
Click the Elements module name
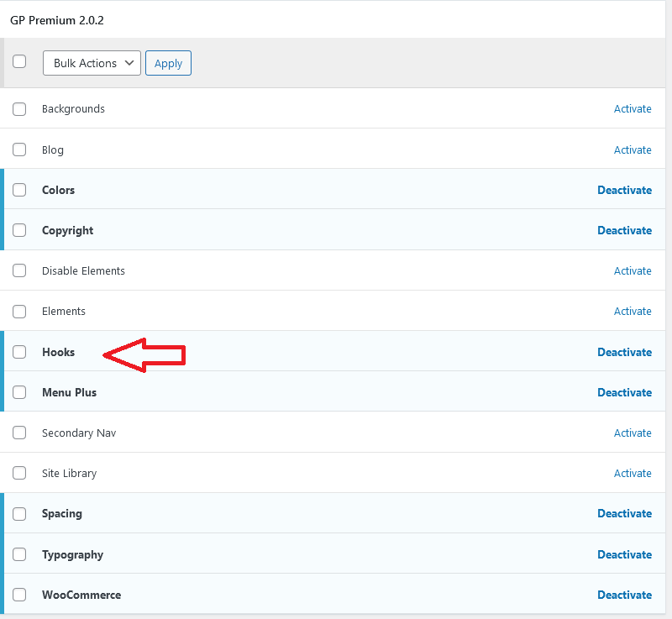(64, 311)
